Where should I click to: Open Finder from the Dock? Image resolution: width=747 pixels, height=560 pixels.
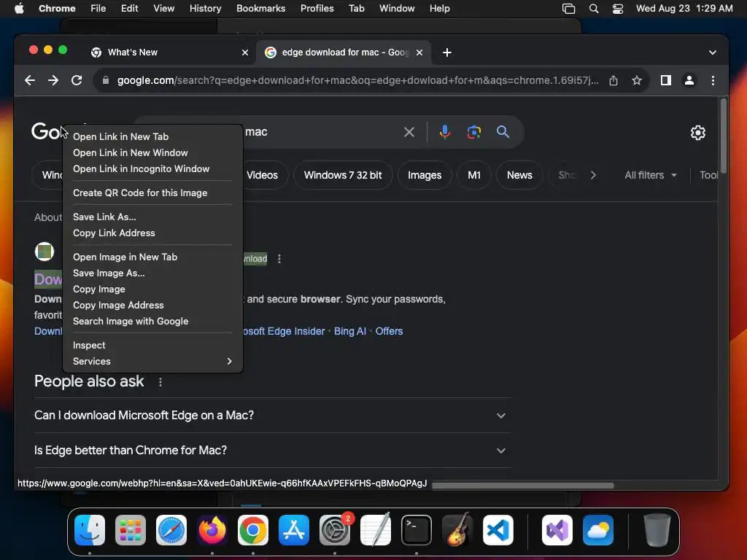point(90,530)
